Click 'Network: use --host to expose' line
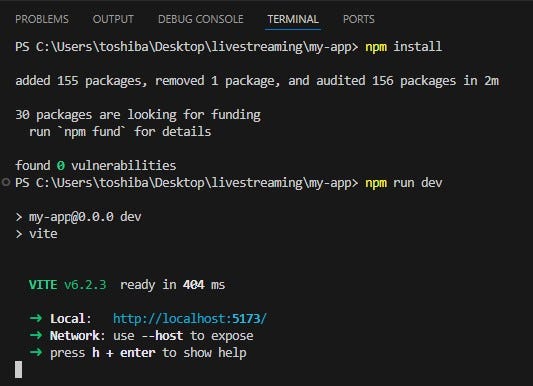 (x=152, y=336)
